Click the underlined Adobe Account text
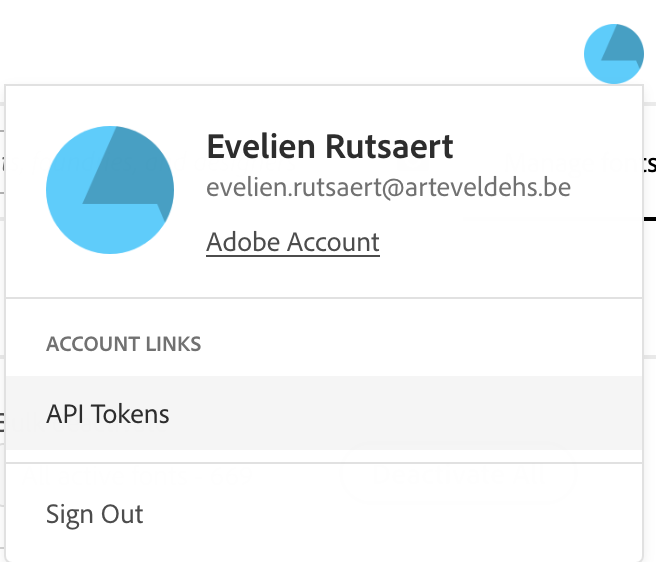Viewport: 656px width, 562px height. (x=292, y=242)
